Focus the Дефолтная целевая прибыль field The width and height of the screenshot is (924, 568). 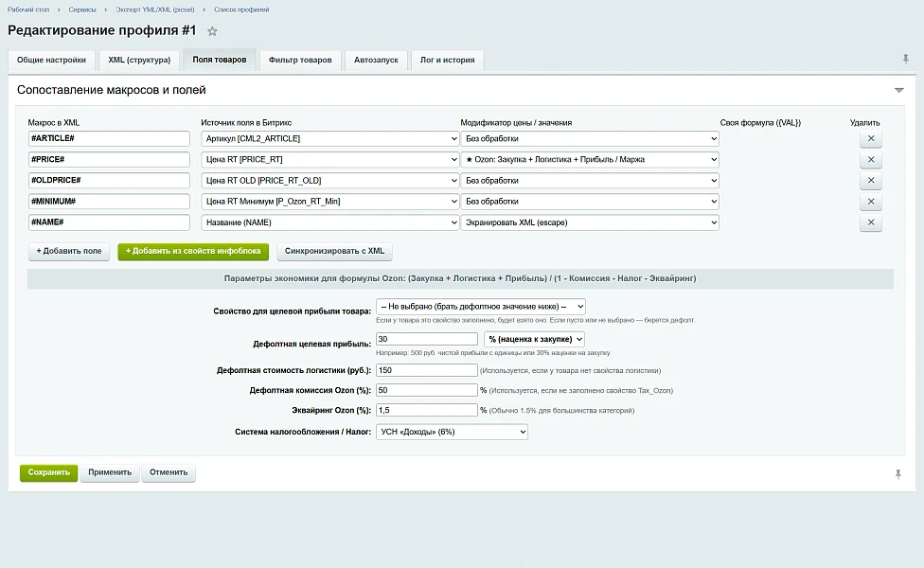tap(427, 339)
